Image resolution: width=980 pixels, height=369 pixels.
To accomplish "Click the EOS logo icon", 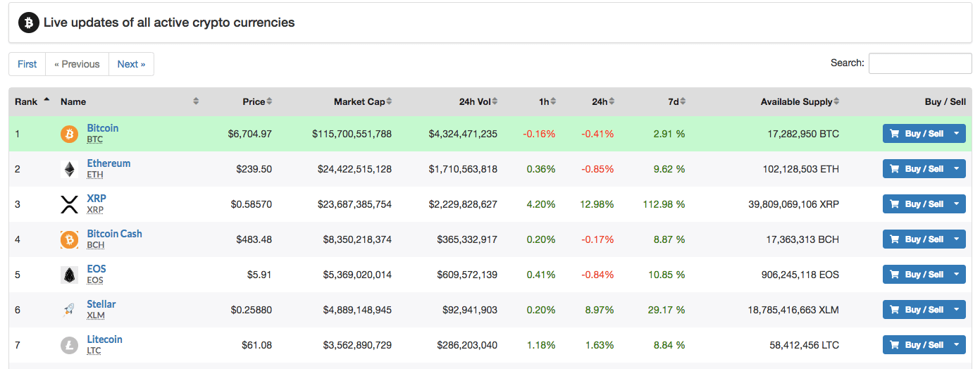I will [70, 275].
